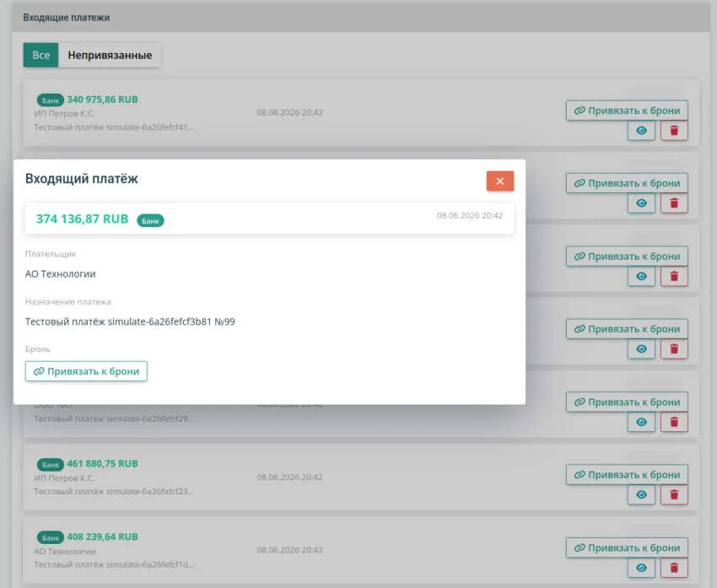View details of the 461 880,75 RUB payment

point(641,494)
